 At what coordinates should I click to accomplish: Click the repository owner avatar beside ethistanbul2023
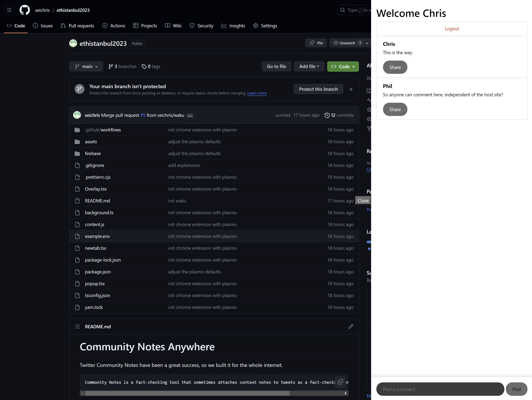point(73,43)
